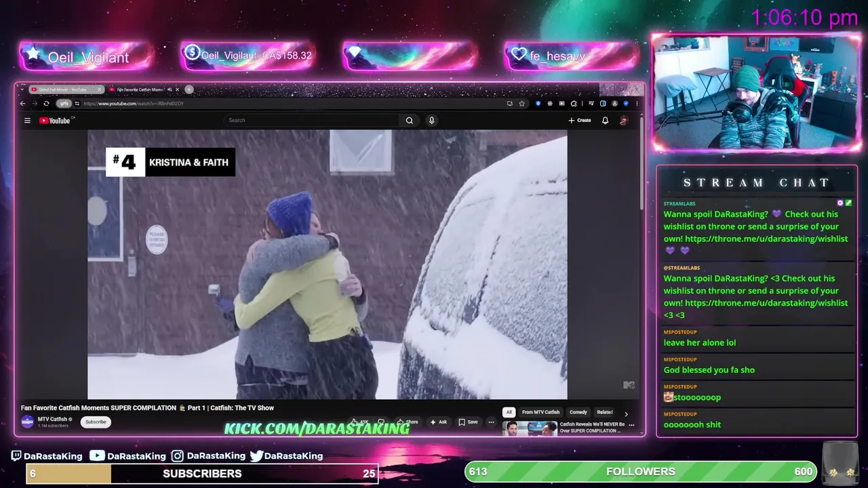The image size is (868, 488).
Task: Click the browser back arrow
Action: [22, 104]
